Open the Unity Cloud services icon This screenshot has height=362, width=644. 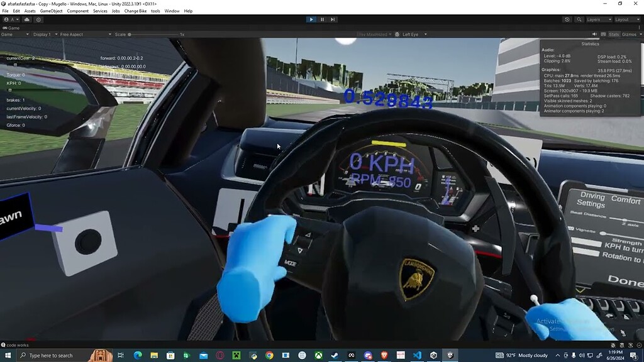click(26, 19)
